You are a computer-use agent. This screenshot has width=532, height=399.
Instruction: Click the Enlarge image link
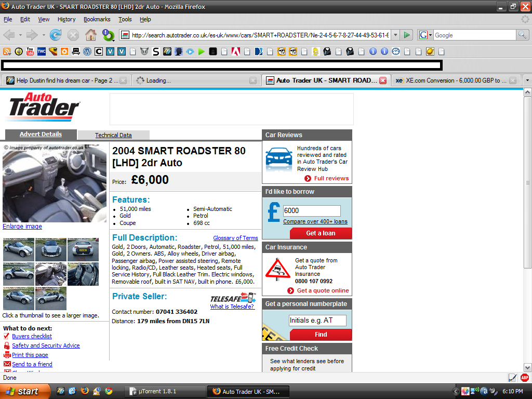[22, 227]
